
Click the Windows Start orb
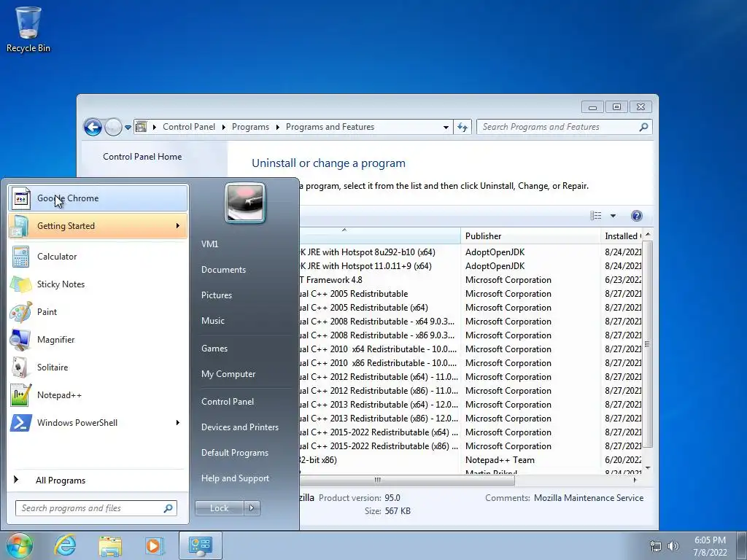(x=20, y=545)
